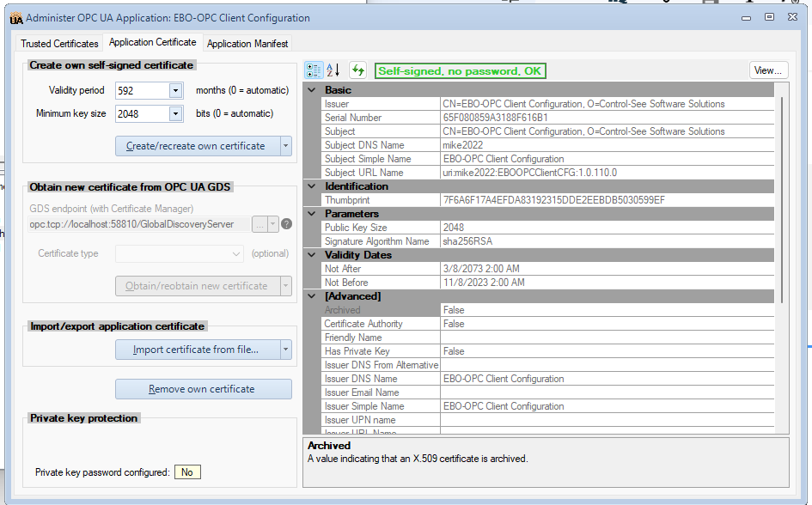
Task: Collapse the Identification category
Action: (312, 186)
